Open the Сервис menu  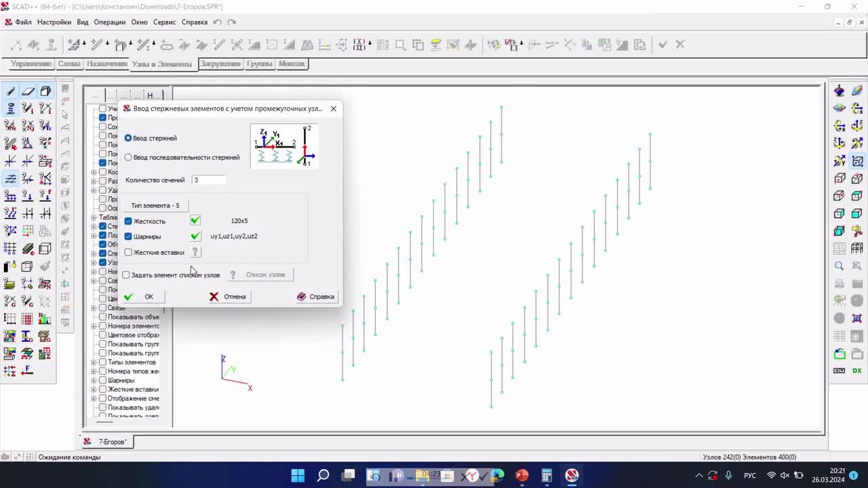[164, 22]
